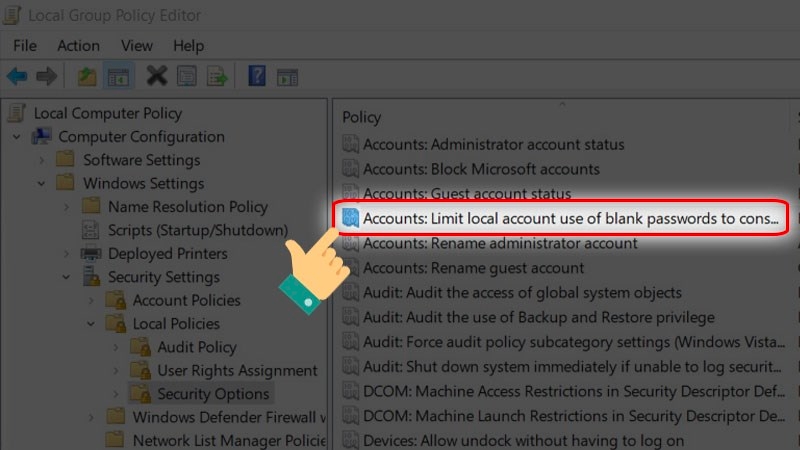Click the Back arrow toolbar icon
Image resolution: width=800 pixels, height=450 pixels.
click(x=17, y=77)
